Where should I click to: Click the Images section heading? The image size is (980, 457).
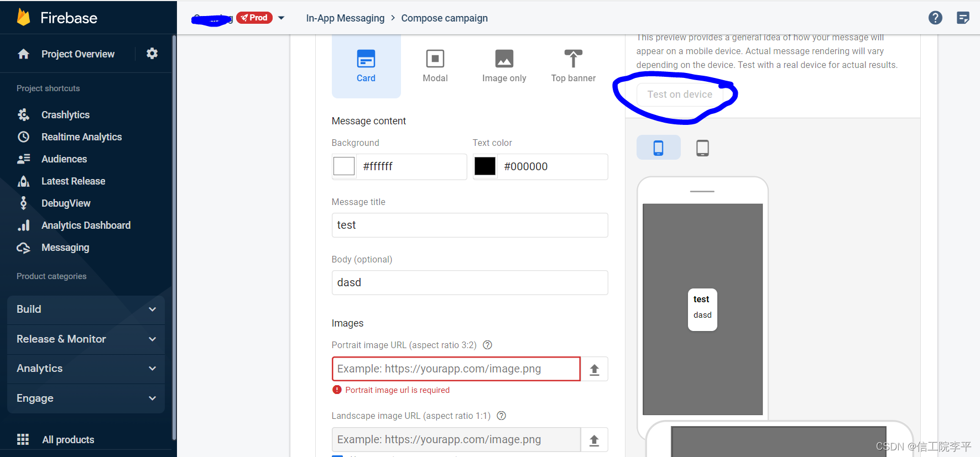pos(347,323)
